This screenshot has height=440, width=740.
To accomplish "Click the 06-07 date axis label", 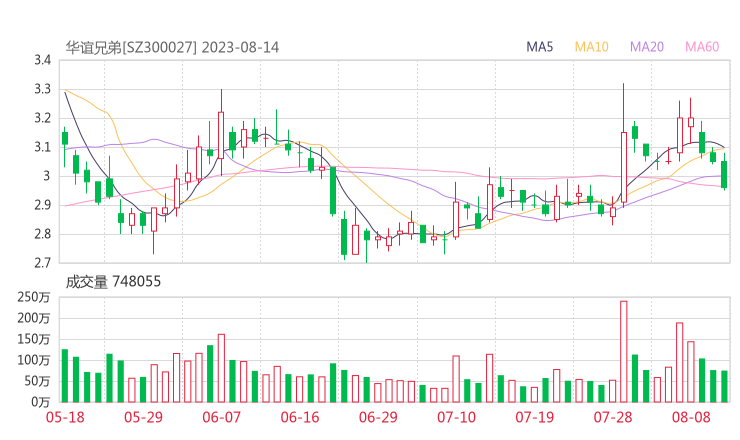I will click(x=221, y=417).
